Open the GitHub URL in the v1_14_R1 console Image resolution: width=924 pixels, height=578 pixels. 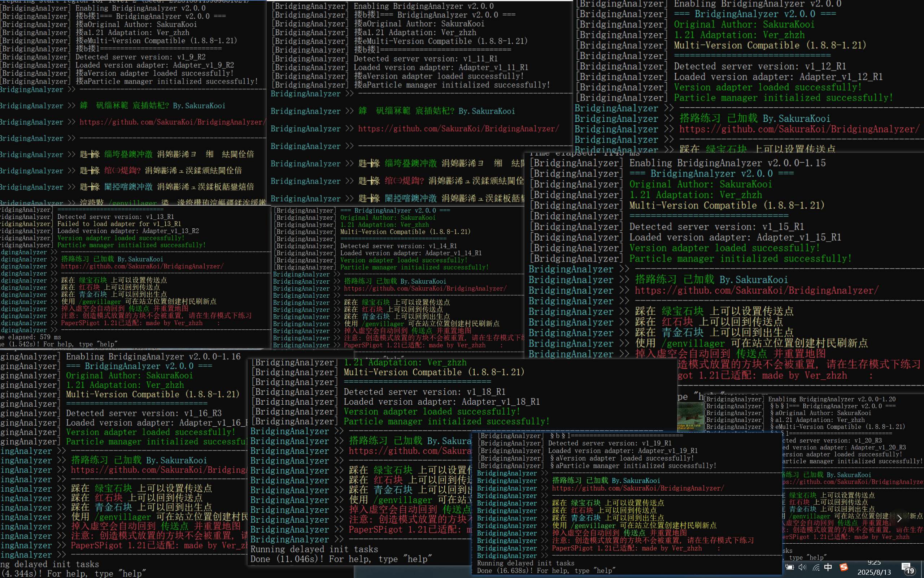(x=425, y=289)
